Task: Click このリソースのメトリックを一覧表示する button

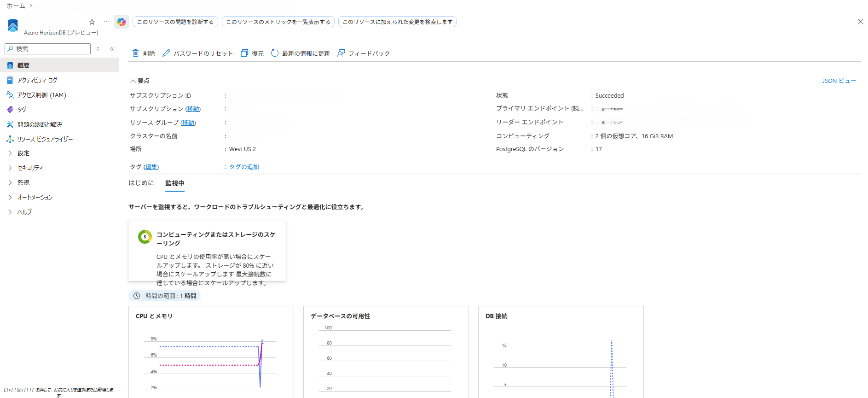Action: 278,22
